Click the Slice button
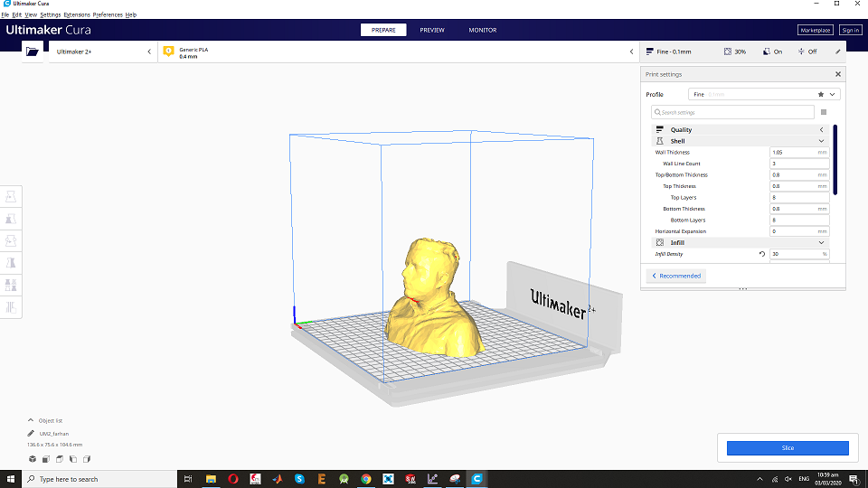This screenshot has width=868, height=488. click(x=788, y=448)
